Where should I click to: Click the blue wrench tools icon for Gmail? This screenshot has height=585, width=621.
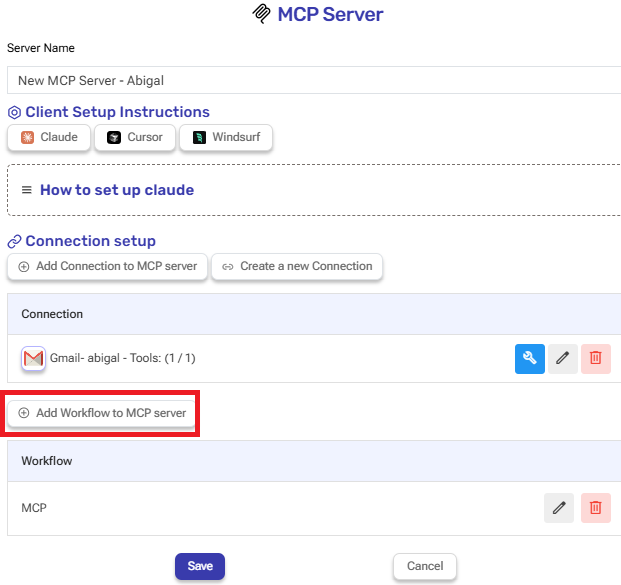click(x=530, y=358)
